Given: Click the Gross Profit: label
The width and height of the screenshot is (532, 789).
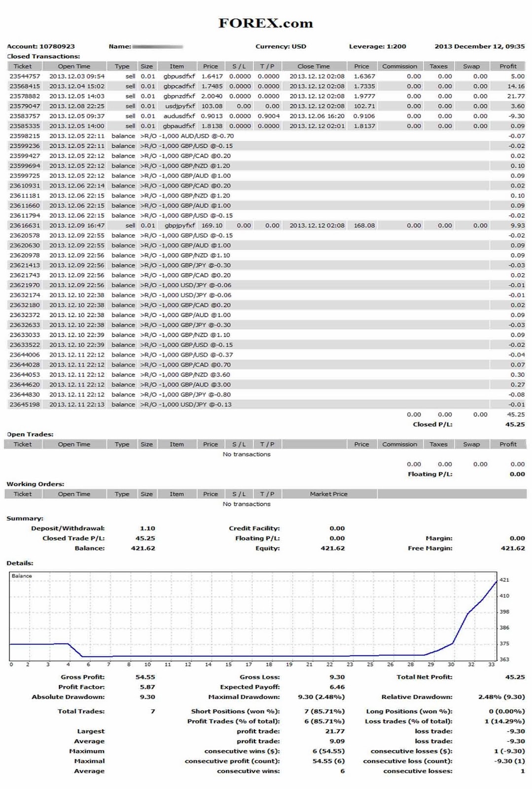Looking at the screenshot, I should [x=83, y=677].
